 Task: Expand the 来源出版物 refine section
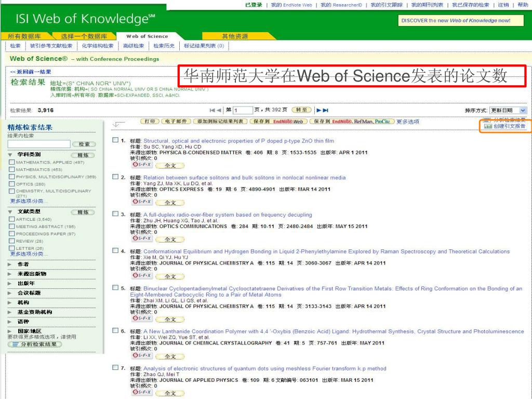(x=10, y=273)
